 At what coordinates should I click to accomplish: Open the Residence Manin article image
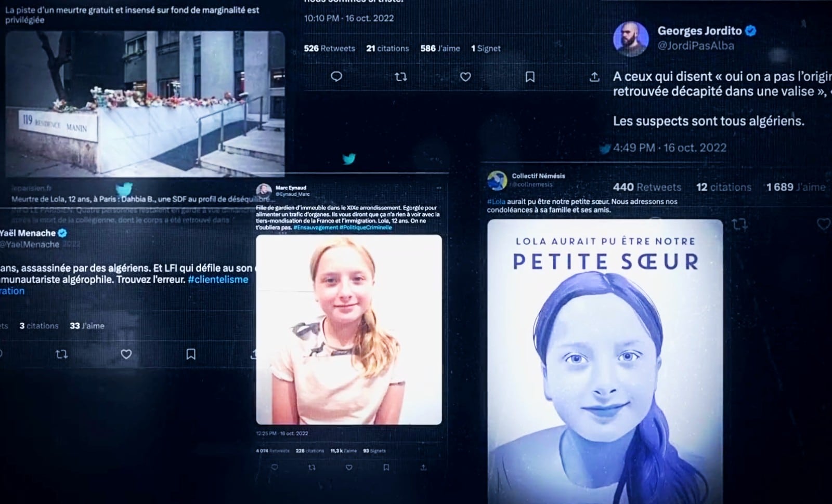(145, 104)
